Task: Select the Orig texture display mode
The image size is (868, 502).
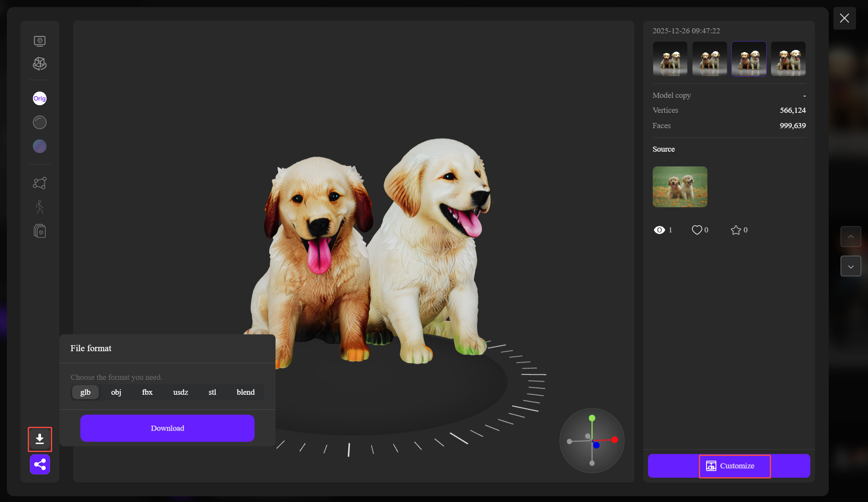Action: 40,98
